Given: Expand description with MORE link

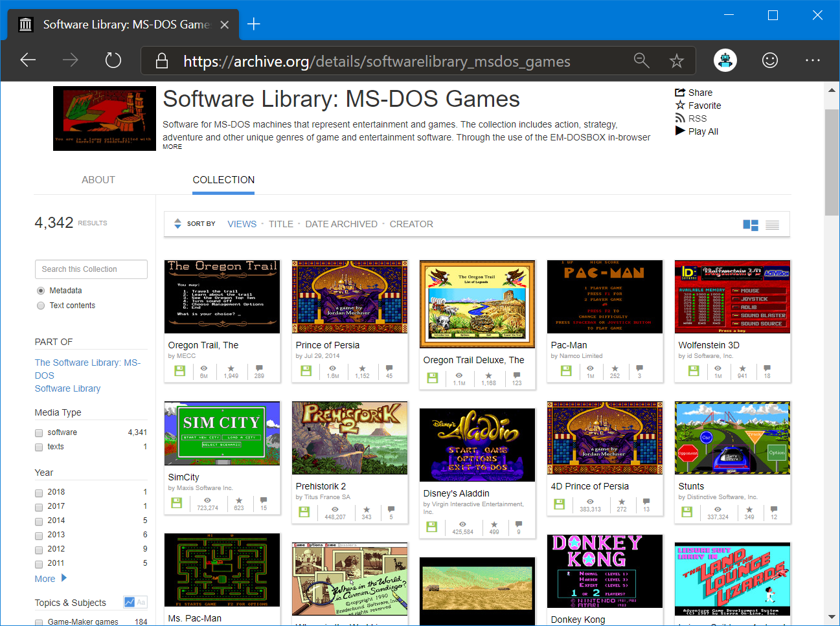Looking at the screenshot, I should [172, 147].
